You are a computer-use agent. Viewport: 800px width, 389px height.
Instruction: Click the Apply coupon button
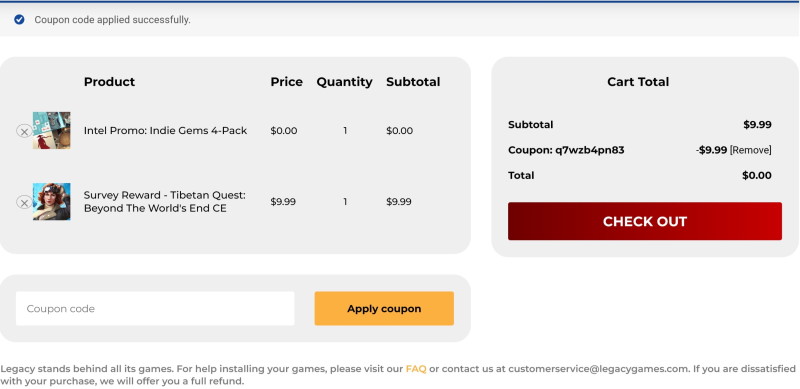tap(384, 308)
